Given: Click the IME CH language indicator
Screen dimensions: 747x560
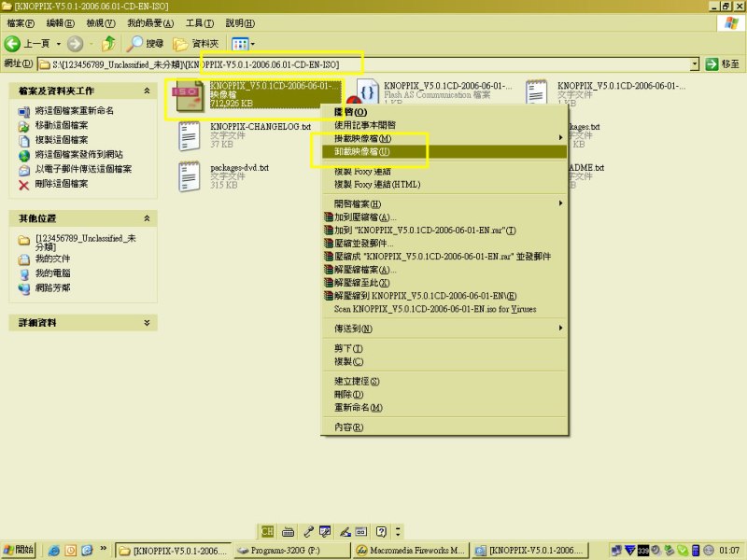Looking at the screenshot, I should click(x=267, y=531).
